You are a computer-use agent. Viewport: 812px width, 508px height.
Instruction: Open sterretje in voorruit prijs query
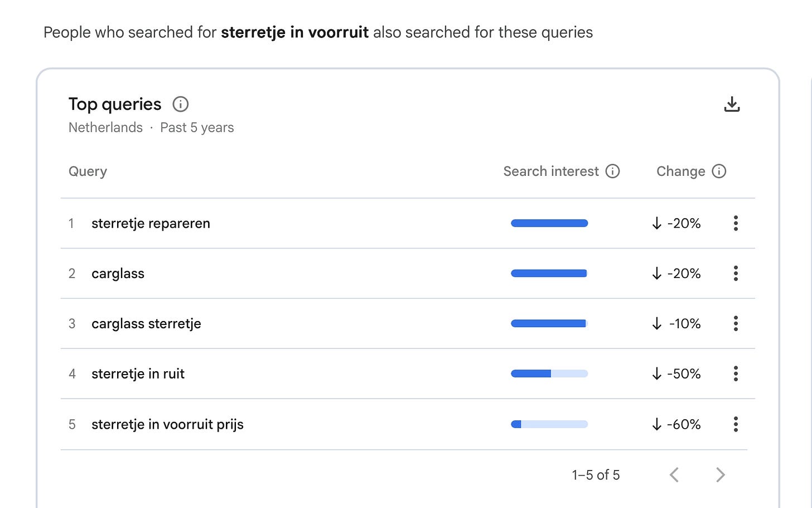point(167,424)
